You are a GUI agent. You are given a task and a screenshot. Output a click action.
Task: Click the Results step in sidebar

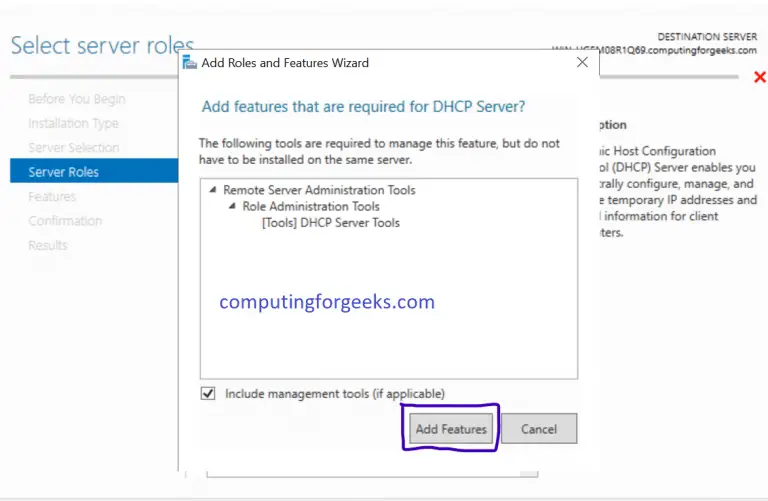48,245
